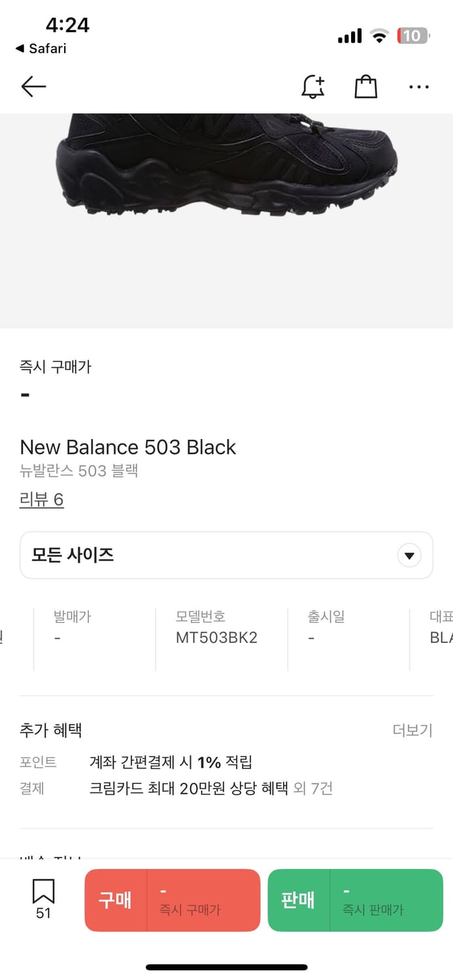Open the shopping bag

click(366, 86)
